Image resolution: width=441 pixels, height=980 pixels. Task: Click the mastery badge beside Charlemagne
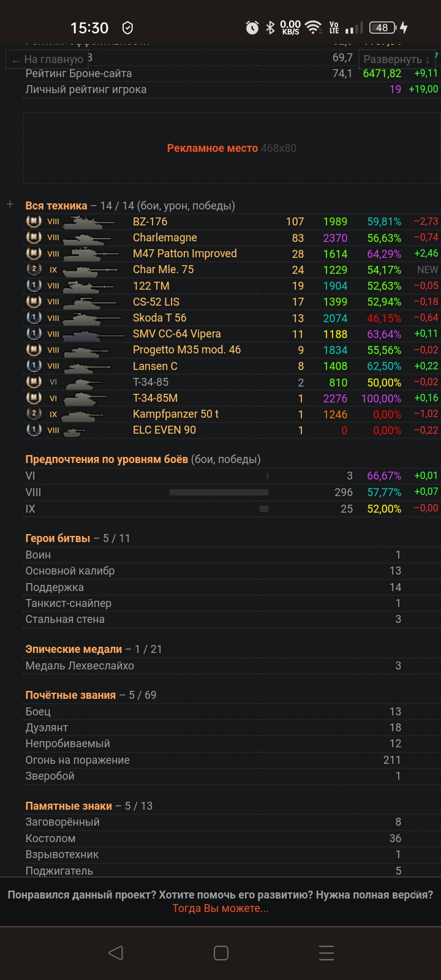point(34,238)
